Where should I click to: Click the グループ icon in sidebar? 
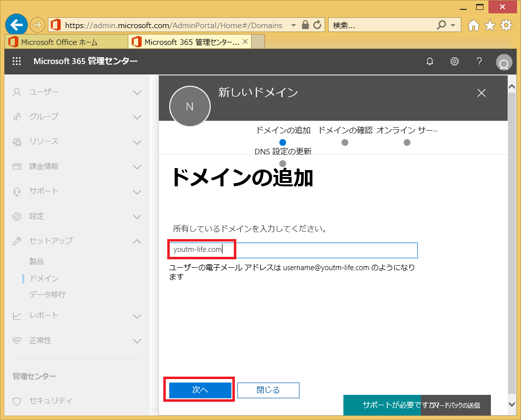[17, 117]
